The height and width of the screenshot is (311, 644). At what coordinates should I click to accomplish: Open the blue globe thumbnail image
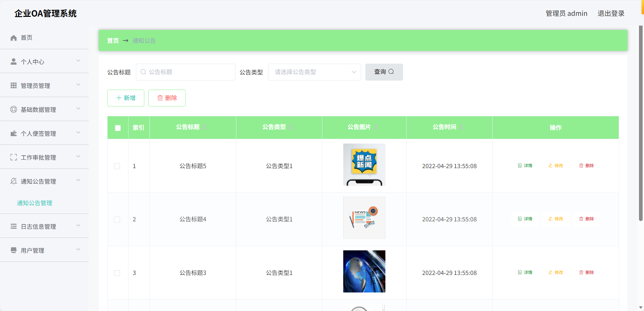pyautogui.click(x=364, y=271)
